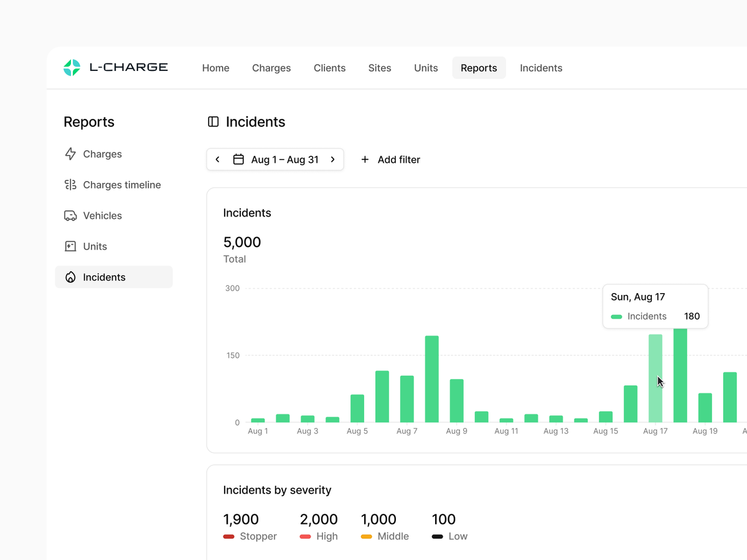Click the Charges timeline icon in sidebar
747x560 pixels.
point(70,185)
